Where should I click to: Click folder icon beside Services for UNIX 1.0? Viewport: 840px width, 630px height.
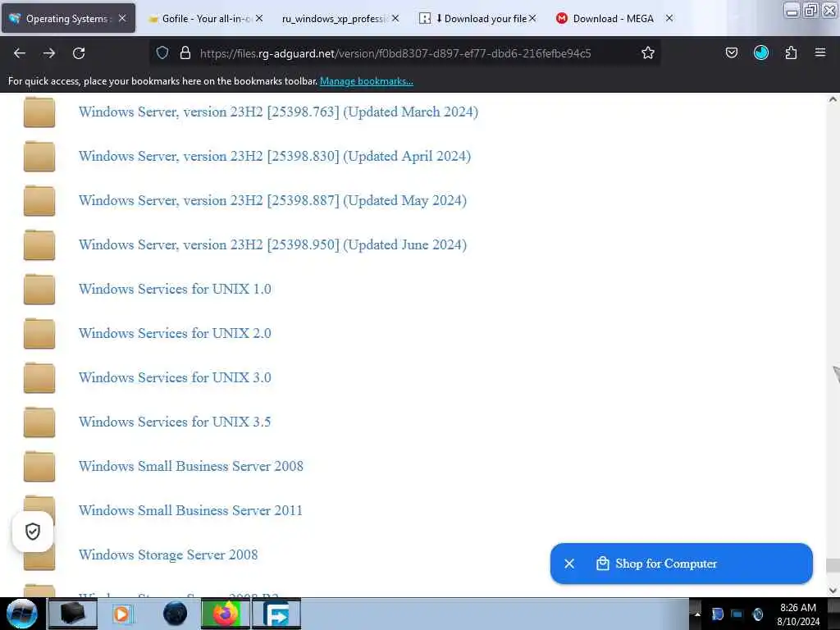39,290
